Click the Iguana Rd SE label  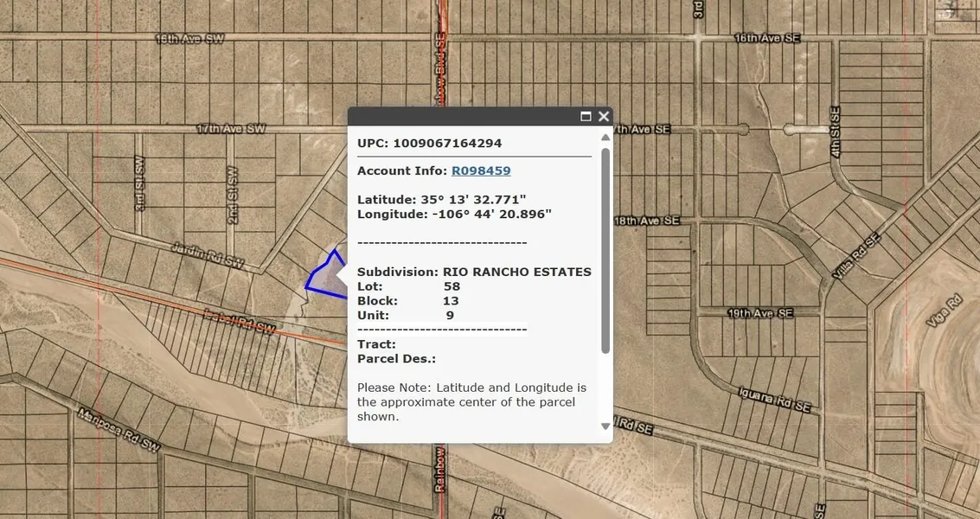pos(772,398)
